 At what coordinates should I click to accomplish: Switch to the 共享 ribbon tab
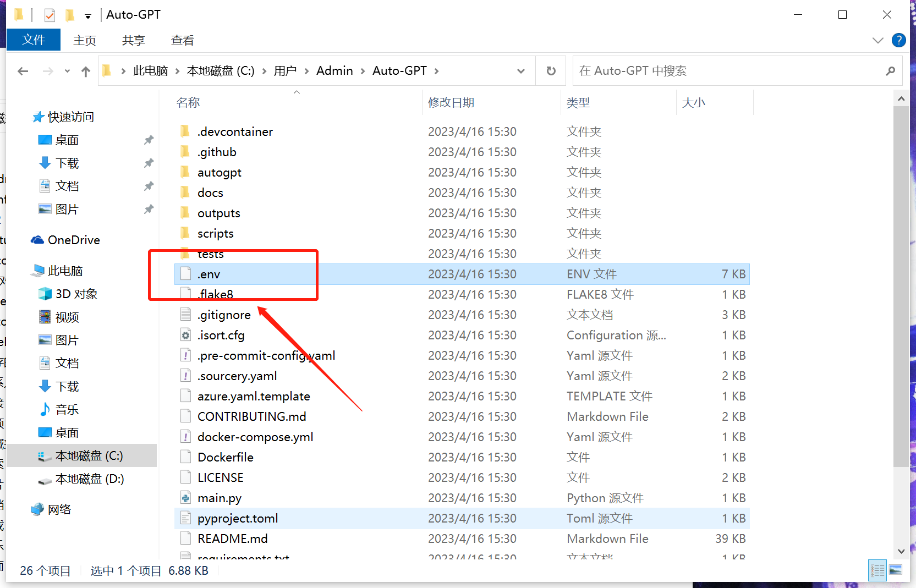coord(134,40)
